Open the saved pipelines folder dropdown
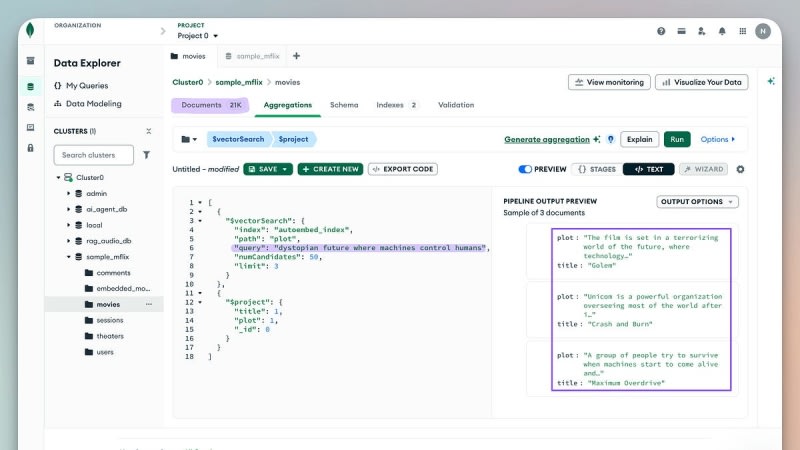The image size is (800, 450). tap(189, 139)
